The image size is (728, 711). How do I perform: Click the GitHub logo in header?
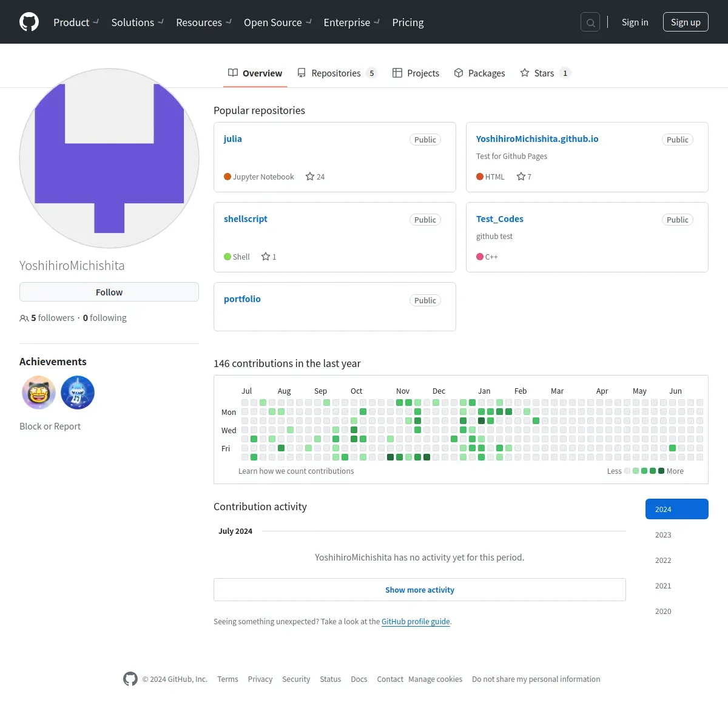[x=29, y=22]
